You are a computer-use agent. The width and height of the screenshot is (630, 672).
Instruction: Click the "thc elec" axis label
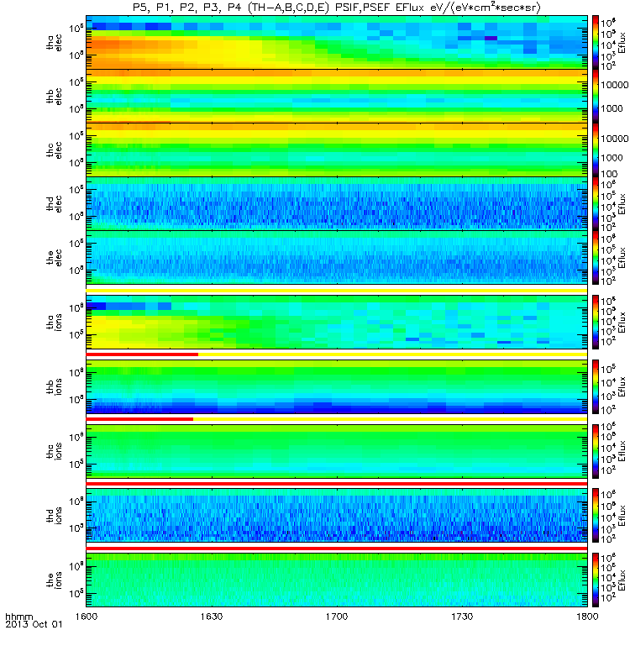pyautogui.click(x=54, y=150)
